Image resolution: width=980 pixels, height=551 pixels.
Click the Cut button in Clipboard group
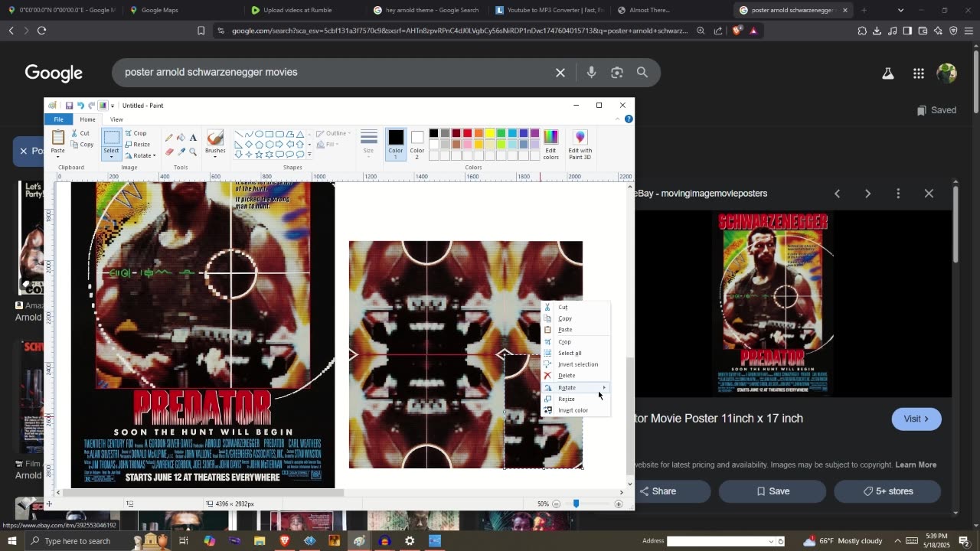[x=80, y=133]
